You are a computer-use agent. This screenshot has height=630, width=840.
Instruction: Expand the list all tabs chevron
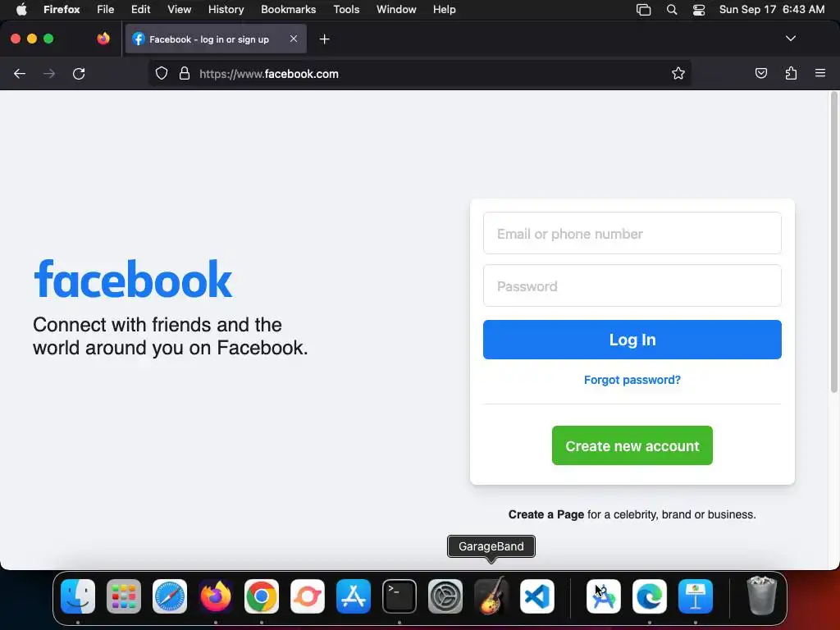790,39
